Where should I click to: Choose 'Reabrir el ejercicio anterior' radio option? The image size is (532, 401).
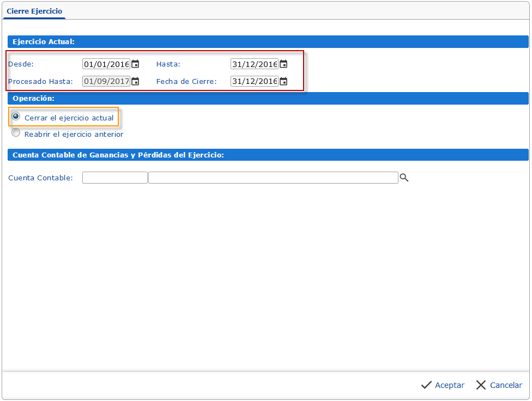pyautogui.click(x=16, y=133)
